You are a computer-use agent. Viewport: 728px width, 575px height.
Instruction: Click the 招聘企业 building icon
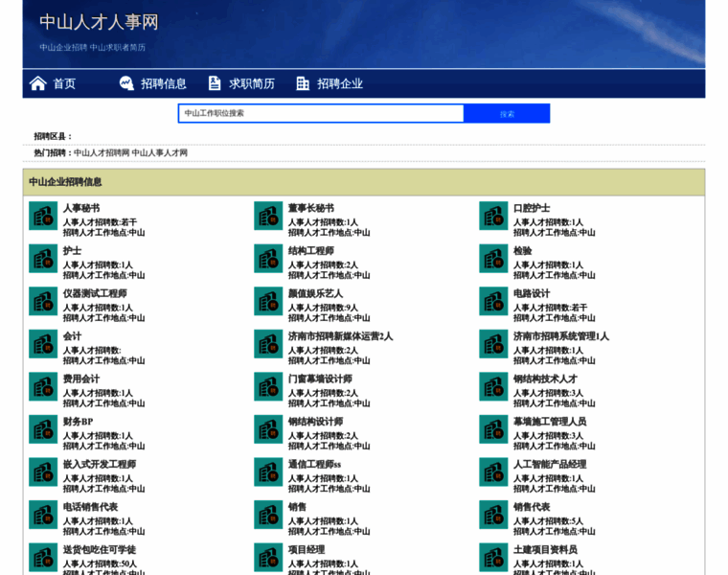point(303,83)
